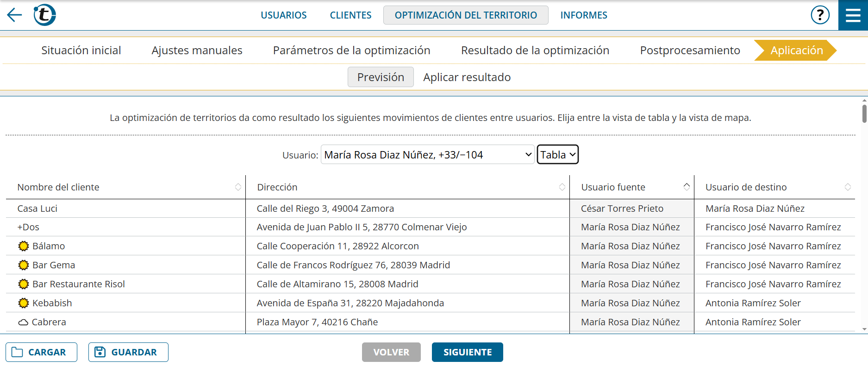Go to the INFORMES menu
This screenshot has width=868, height=367.
tap(583, 15)
